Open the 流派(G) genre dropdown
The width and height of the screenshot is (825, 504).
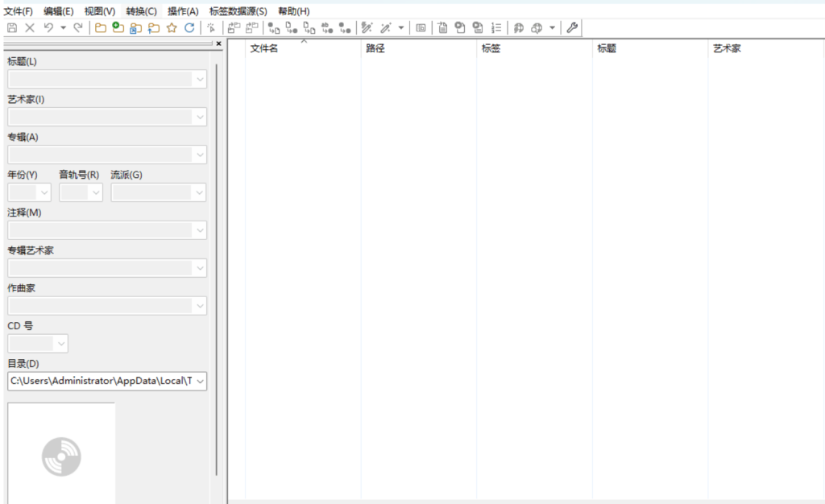pos(200,193)
